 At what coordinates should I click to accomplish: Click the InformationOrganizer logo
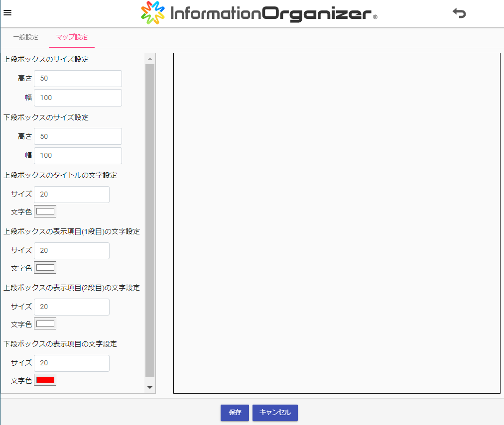(x=259, y=13)
